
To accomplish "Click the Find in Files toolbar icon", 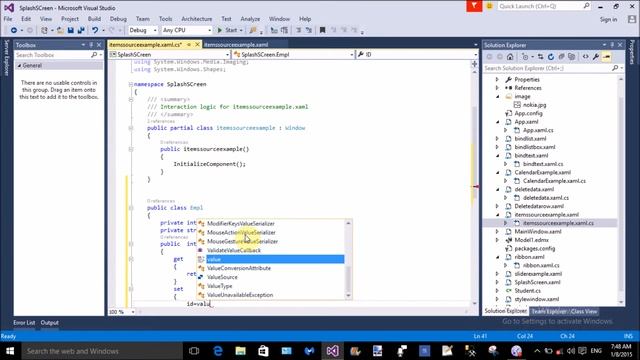I will coord(253,30).
